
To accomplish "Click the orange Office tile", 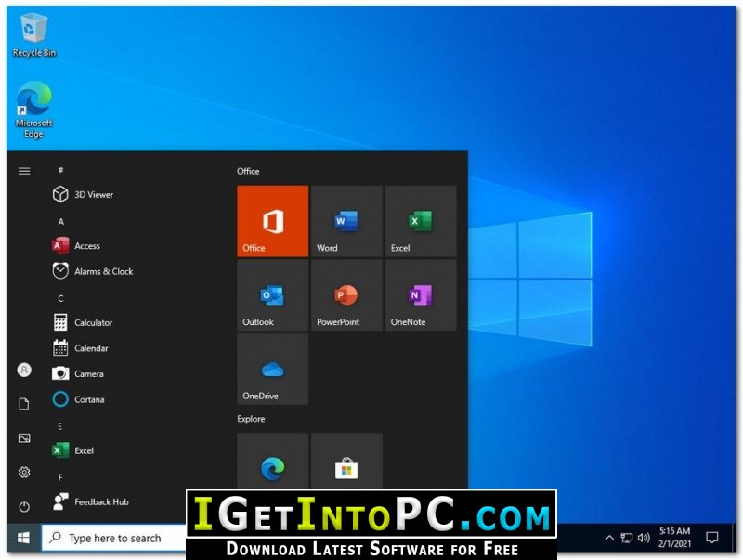I will (x=272, y=221).
